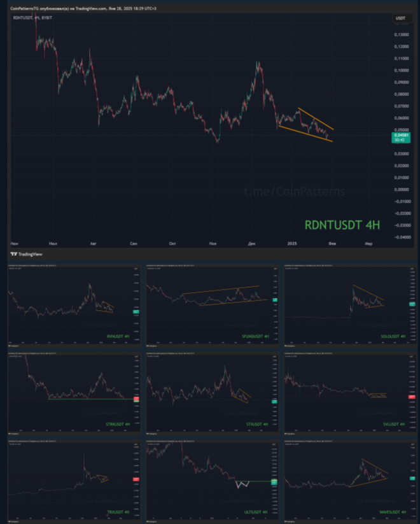Image resolution: width=420 pixels, height=524 pixels.
Task: Click the 0,00000 price axis label
Action: [x=402, y=190]
